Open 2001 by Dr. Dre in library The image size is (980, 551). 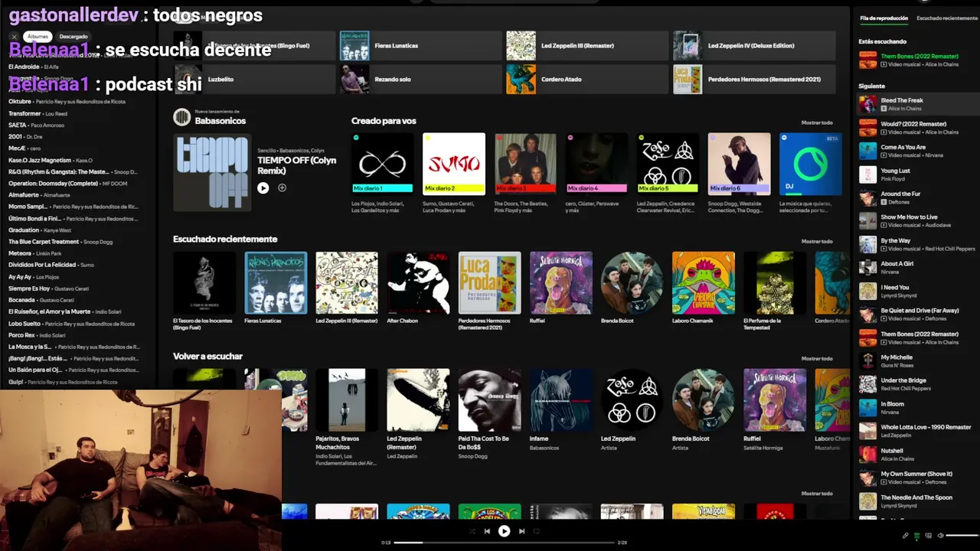pyautogui.click(x=25, y=137)
